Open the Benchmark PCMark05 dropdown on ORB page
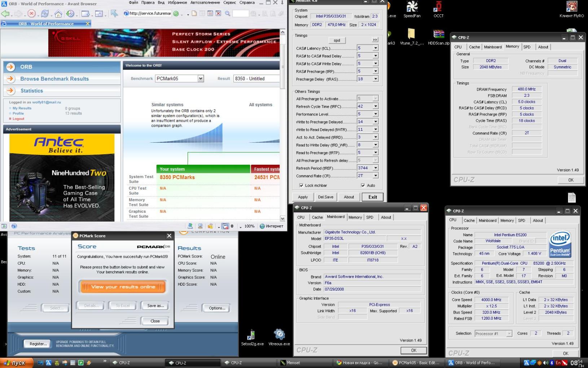Viewport: 588px width, 368px height. coord(201,78)
